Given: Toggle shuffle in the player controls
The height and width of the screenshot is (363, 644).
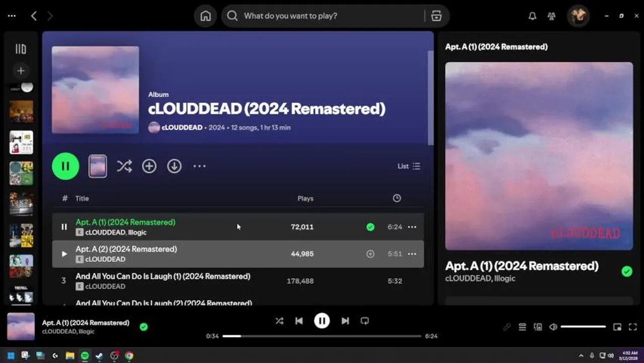Looking at the screenshot, I should tap(279, 321).
